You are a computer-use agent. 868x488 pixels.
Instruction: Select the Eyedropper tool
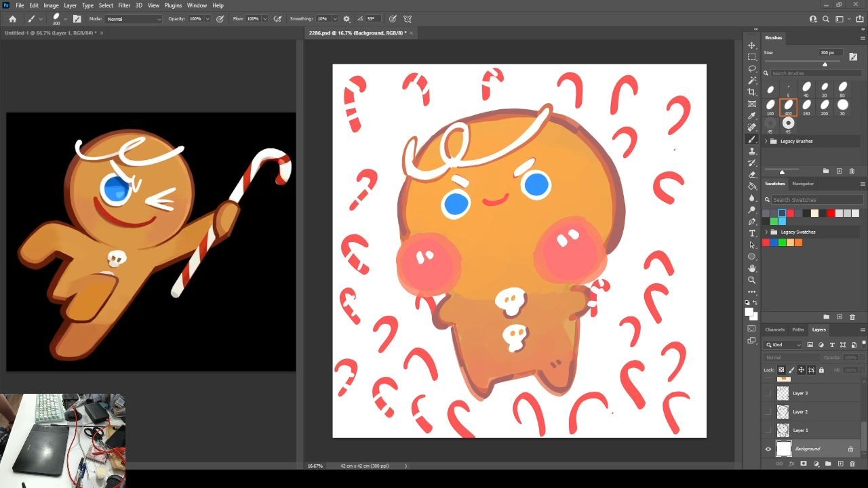coord(751,116)
